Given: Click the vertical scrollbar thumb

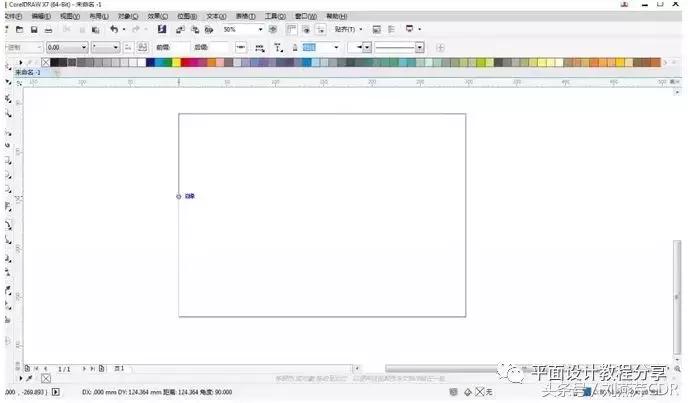Looking at the screenshot, I should [677, 297].
